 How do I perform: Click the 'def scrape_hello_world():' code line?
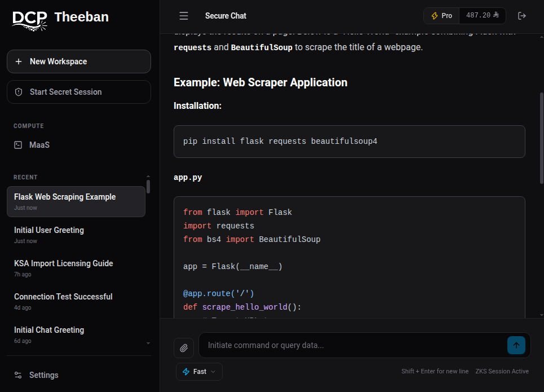coord(242,307)
